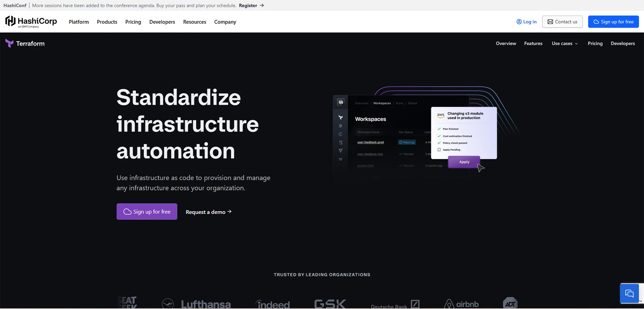Viewport: 644px width, 309px height.
Task: Open the Products menu
Action: pyautogui.click(x=107, y=22)
